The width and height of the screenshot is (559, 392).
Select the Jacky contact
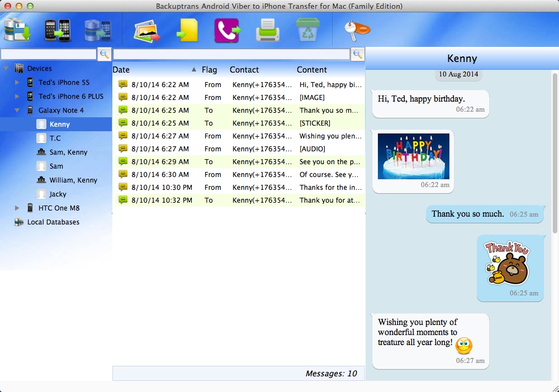(x=58, y=194)
